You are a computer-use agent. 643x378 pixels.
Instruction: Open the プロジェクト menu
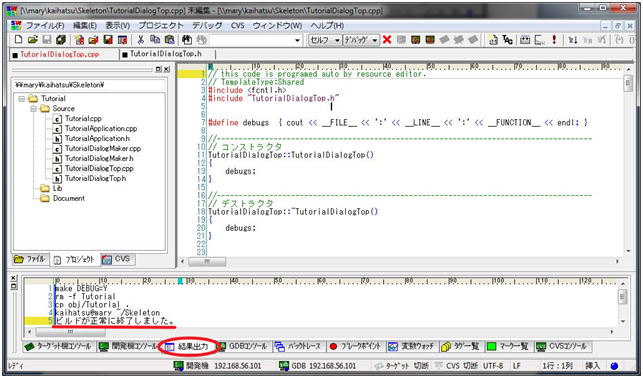point(160,25)
